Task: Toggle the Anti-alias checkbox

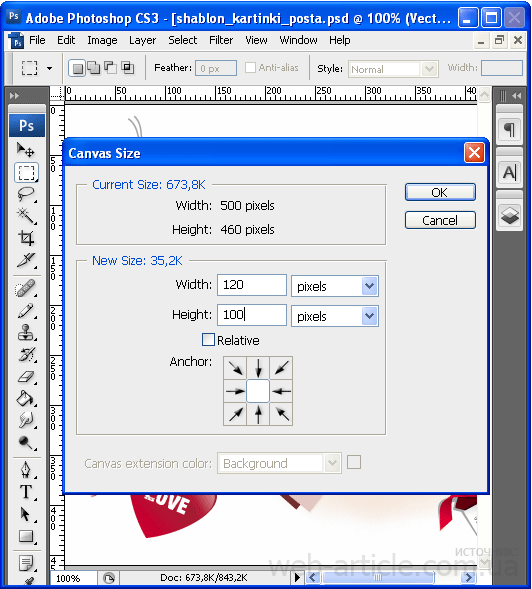Action: (x=250, y=68)
